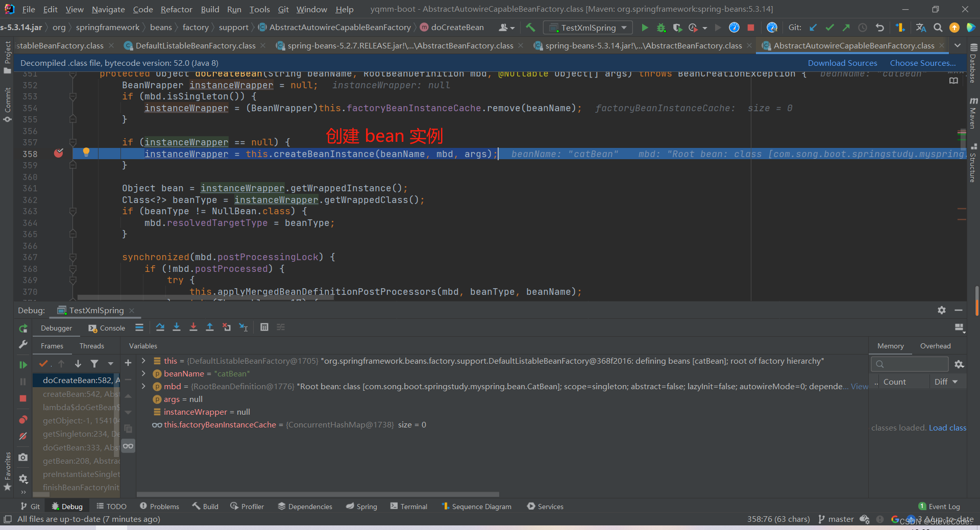The image size is (980, 530).
Task: Switch to DefaultListableBeanFactory.class tab
Action: 195,46
